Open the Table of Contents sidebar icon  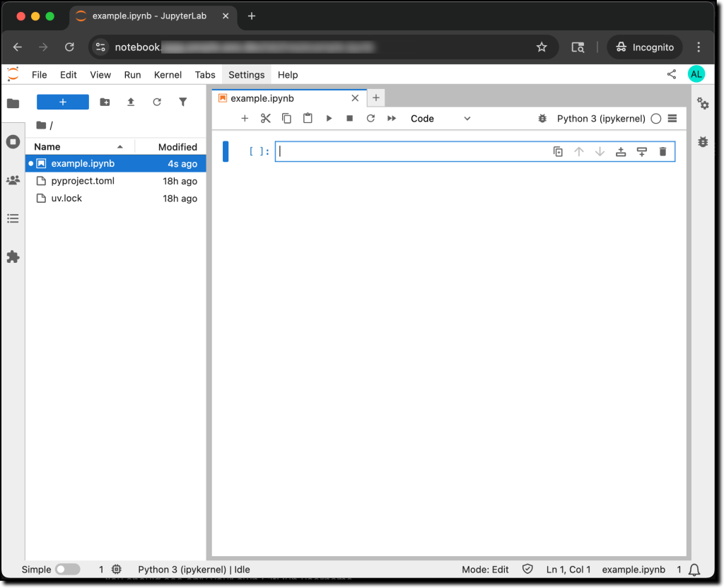(x=13, y=219)
